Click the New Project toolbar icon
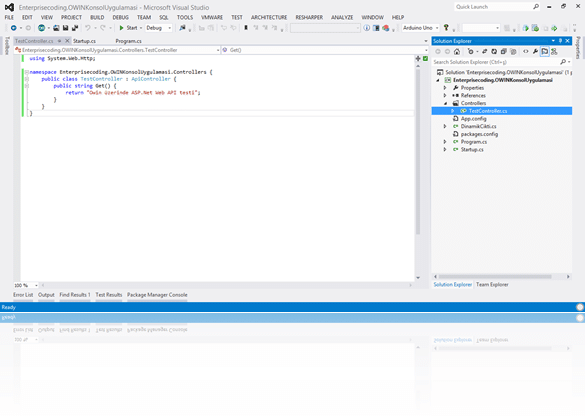585x416 pixels. coord(41,28)
